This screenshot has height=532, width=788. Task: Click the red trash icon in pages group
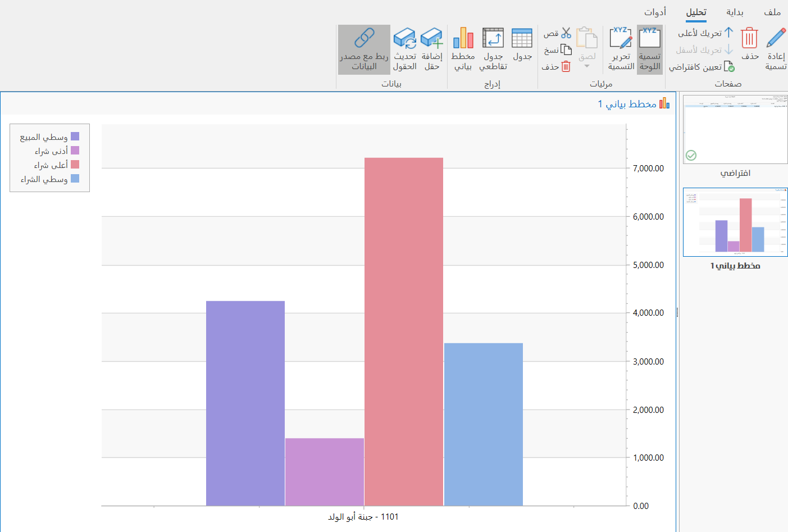click(749, 39)
